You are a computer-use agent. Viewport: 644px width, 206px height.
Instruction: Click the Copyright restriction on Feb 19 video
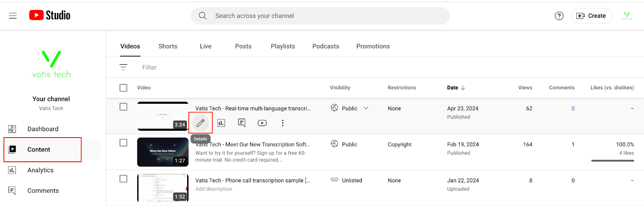pyautogui.click(x=400, y=144)
